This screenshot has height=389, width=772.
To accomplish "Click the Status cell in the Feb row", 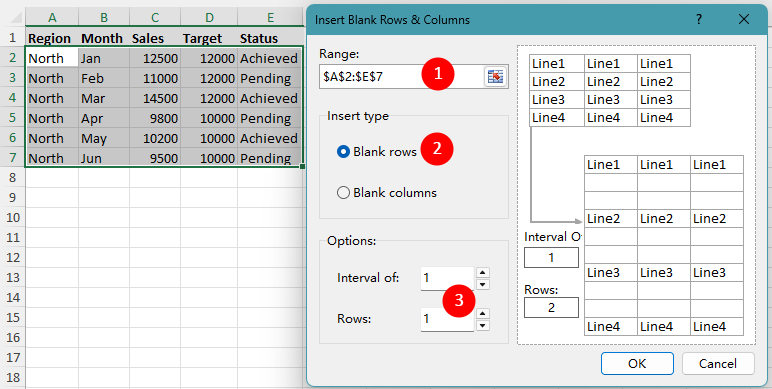I will point(270,78).
